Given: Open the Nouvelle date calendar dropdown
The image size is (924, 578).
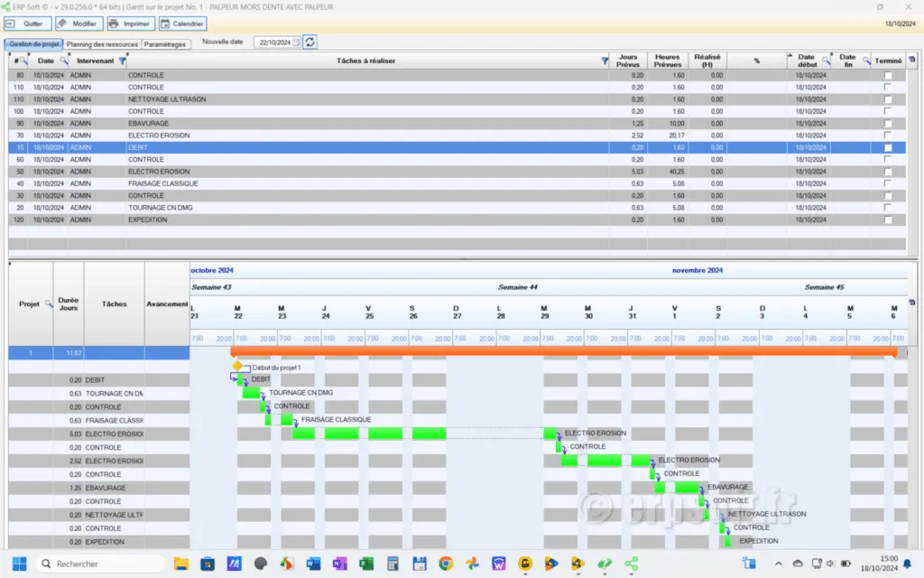Looking at the screenshot, I should click(x=295, y=42).
